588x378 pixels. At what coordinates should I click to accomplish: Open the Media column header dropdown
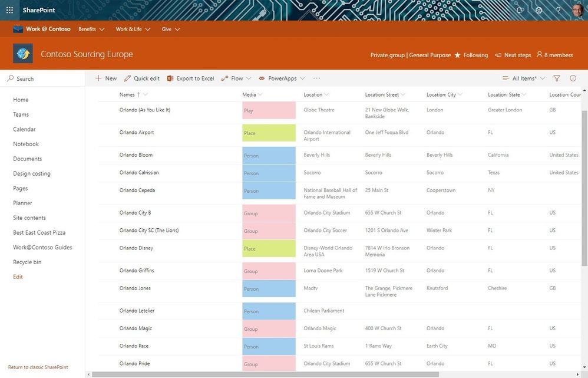click(260, 94)
